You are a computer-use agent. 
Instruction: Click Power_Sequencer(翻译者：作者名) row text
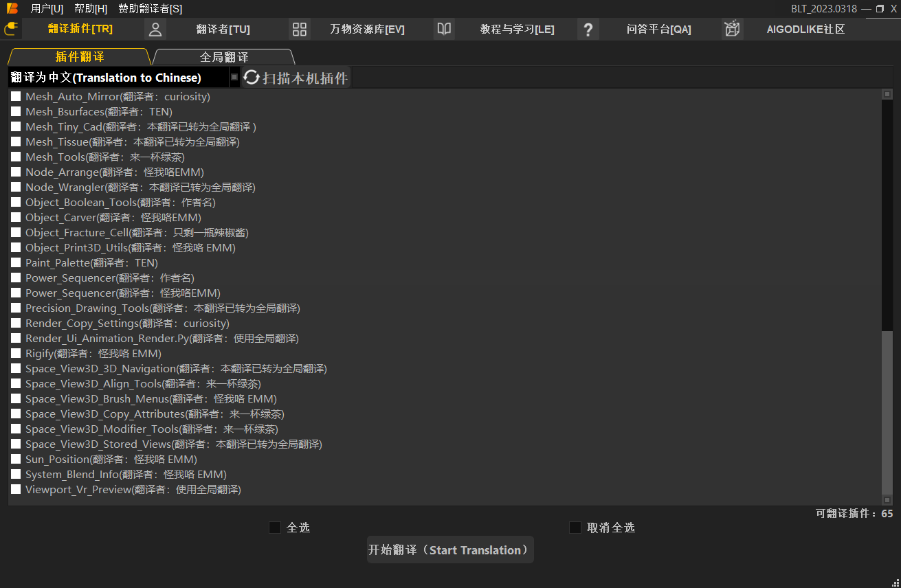pos(110,278)
